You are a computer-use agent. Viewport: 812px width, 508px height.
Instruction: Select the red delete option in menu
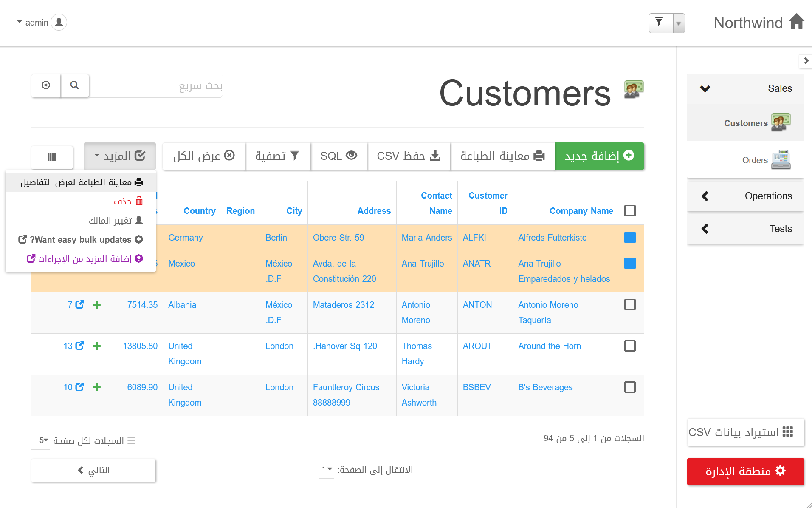pyautogui.click(x=128, y=201)
